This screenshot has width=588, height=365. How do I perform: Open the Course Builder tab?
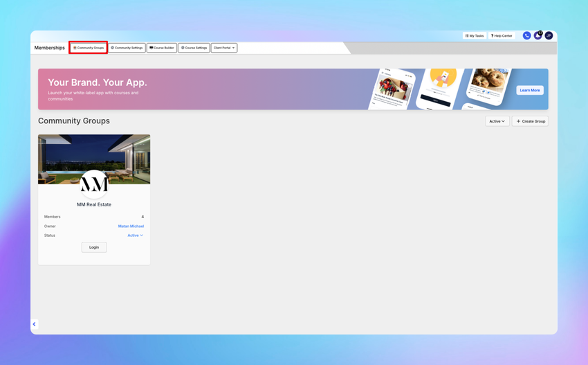[162, 48]
